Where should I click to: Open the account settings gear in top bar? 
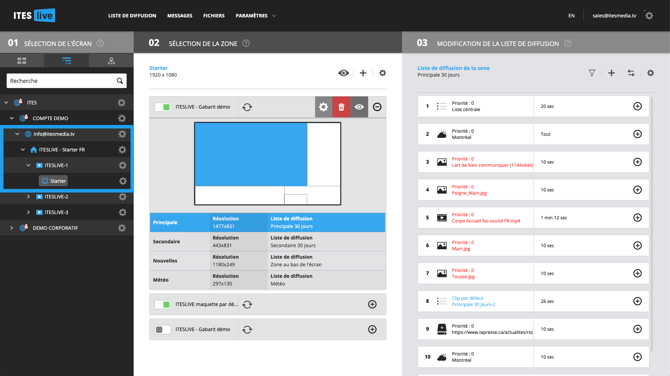649,16
